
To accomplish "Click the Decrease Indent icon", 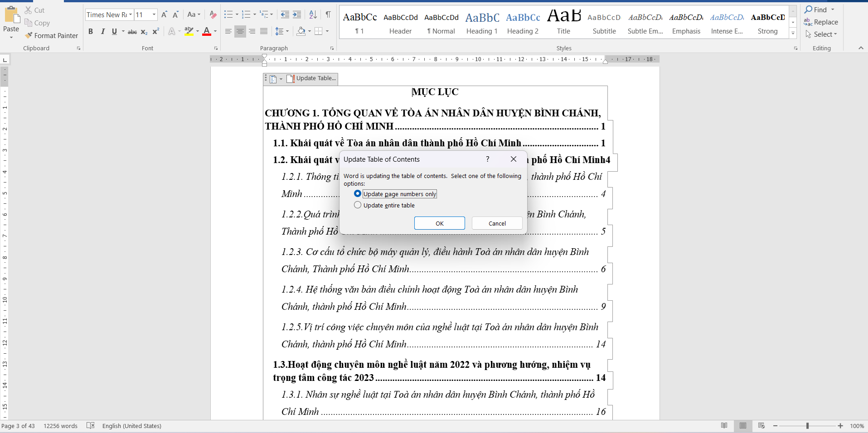I will point(285,14).
